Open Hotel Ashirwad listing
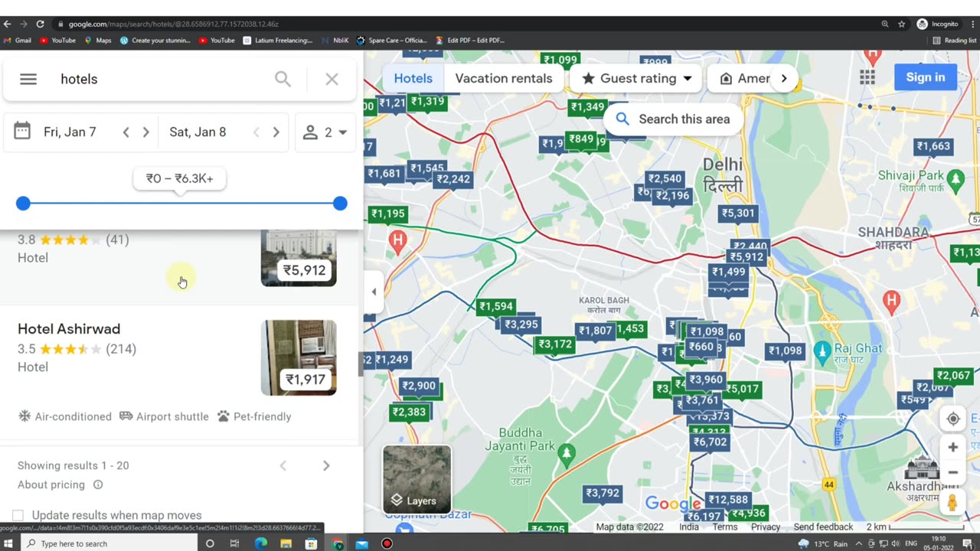 click(x=69, y=329)
